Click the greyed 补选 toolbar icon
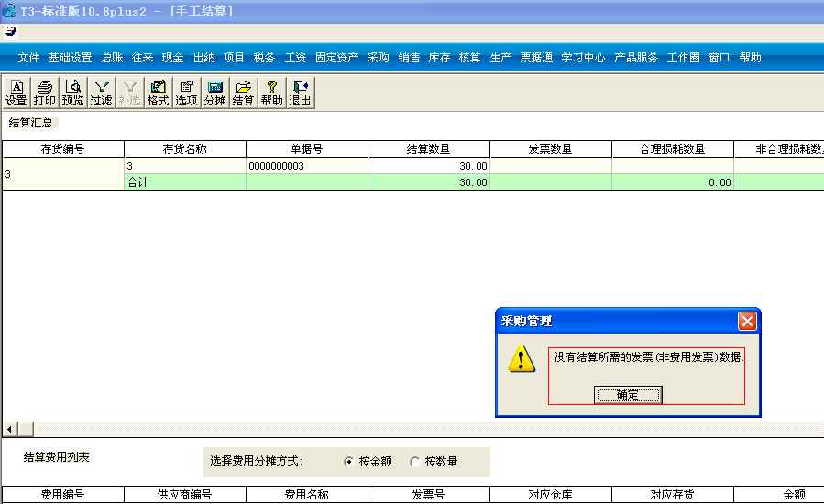 tap(130, 93)
